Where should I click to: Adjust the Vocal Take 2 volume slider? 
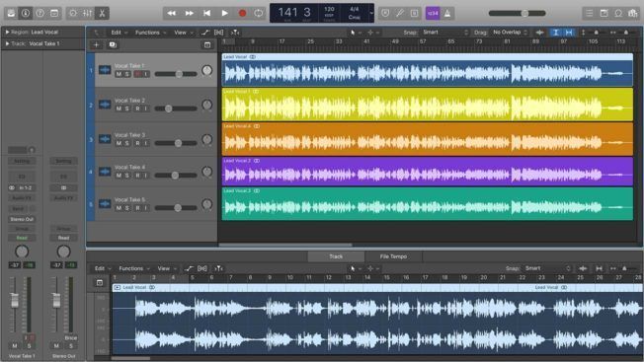pos(176,109)
